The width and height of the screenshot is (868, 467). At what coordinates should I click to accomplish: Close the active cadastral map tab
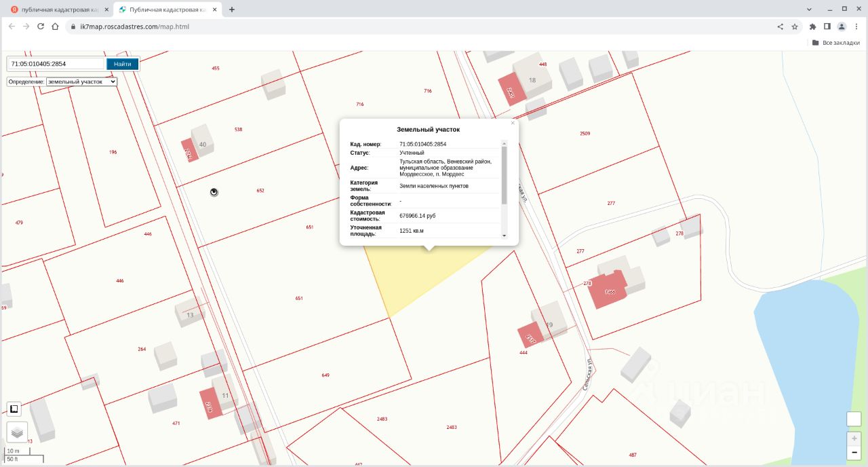point(216,10)
